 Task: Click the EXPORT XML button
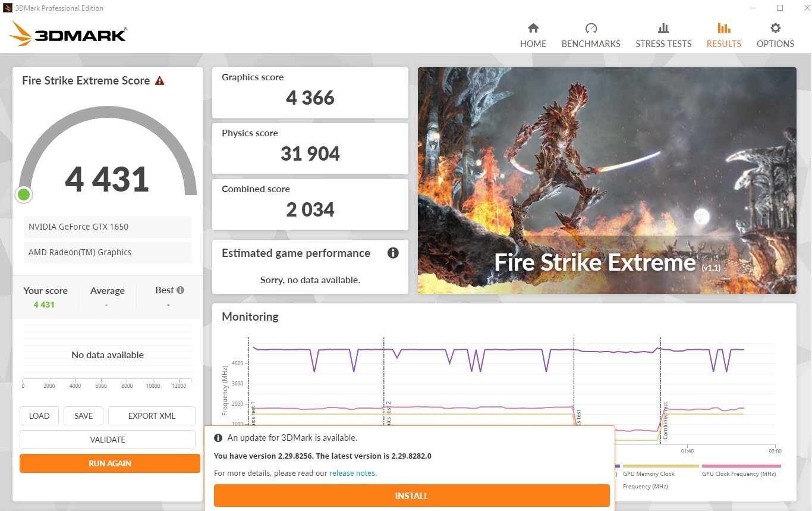[152, 416]
